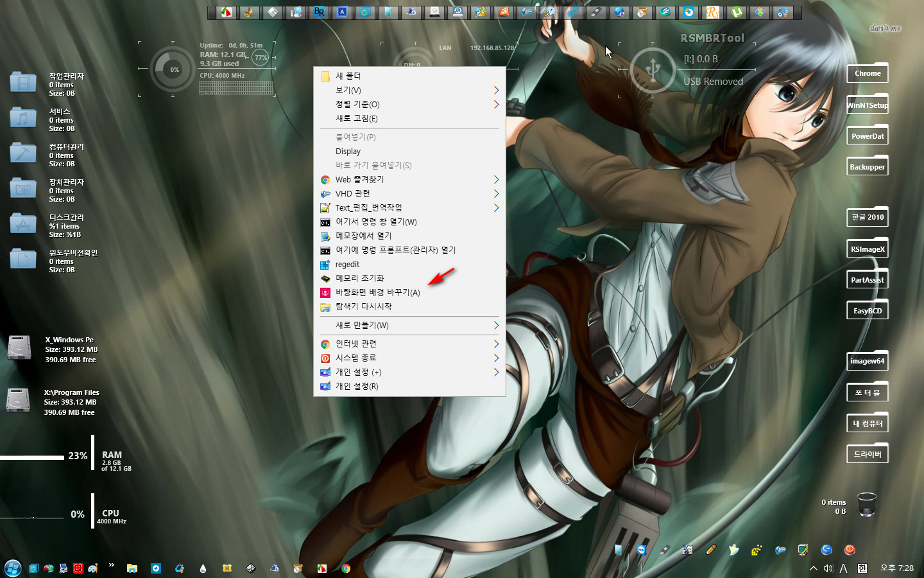Expand the 개인 설정 (+) submenu
Screen dimensions: 924x578
point(409,372)
